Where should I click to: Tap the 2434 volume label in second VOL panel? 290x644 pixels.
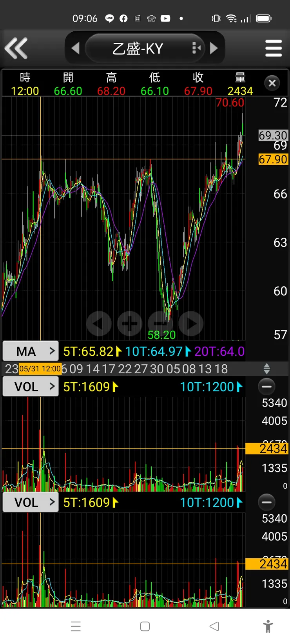click(x=267, y=564)
